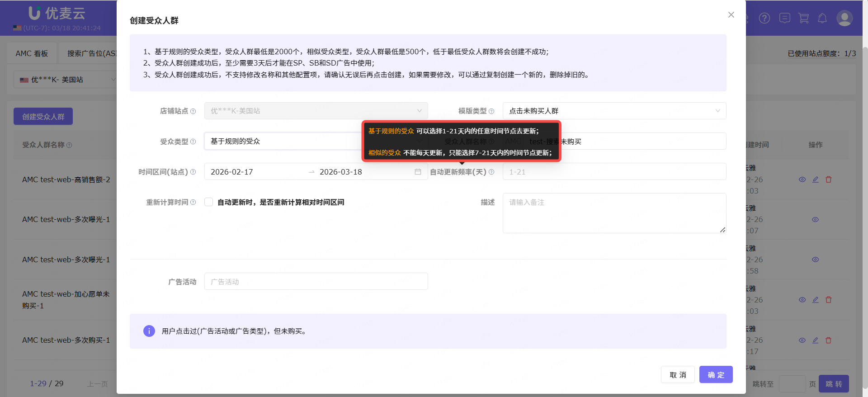View AMC test-web-多次购买-1 row eye icon
868x397 pixels.
[x=802, y=340]
